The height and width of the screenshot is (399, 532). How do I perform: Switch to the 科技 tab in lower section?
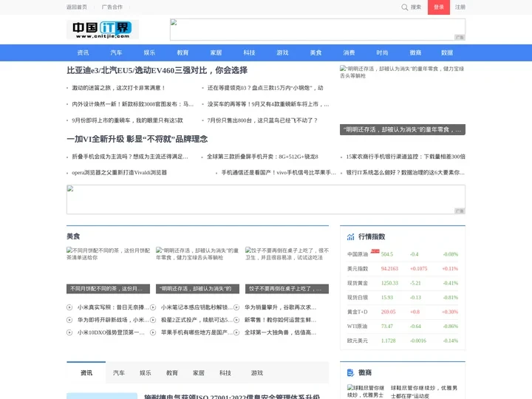(225, 373)
